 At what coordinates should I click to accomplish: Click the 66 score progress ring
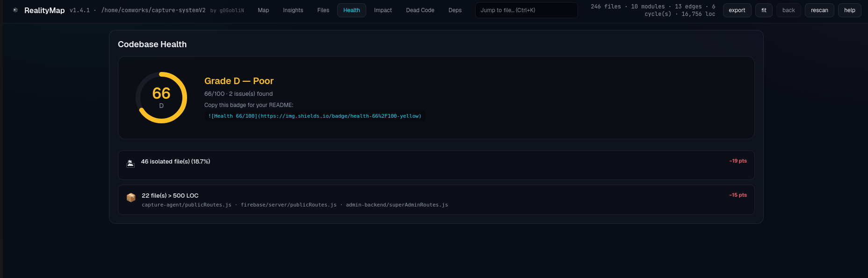pyautogui.click(x=161, y=98)
